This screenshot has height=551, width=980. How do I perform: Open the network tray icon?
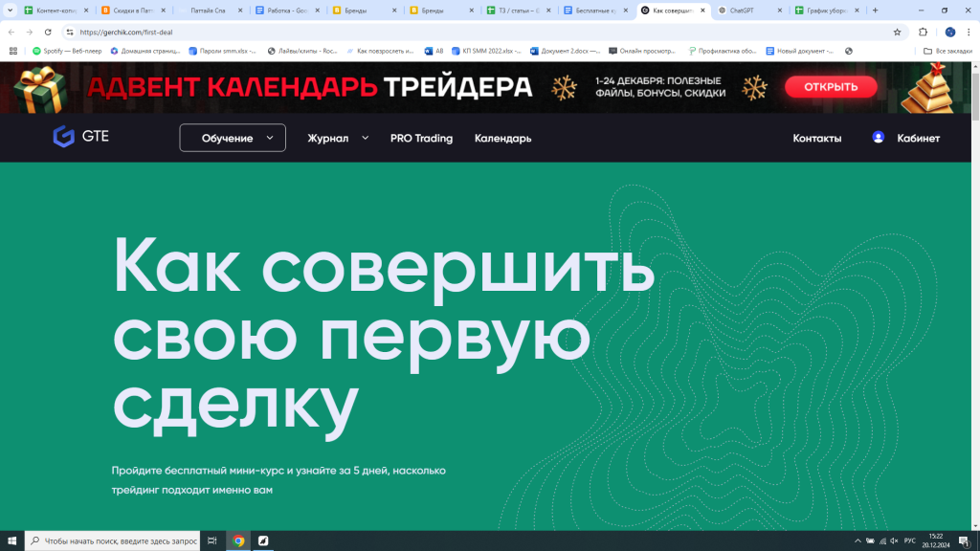[882, 541]
